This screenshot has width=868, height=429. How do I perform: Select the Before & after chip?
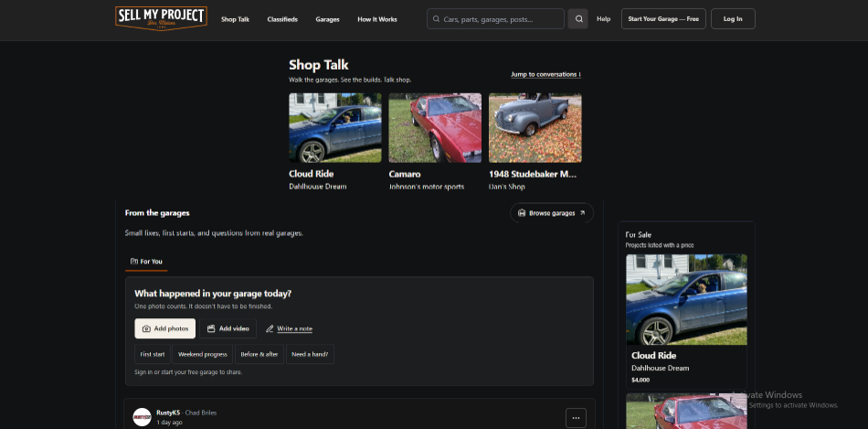[259, 354]
